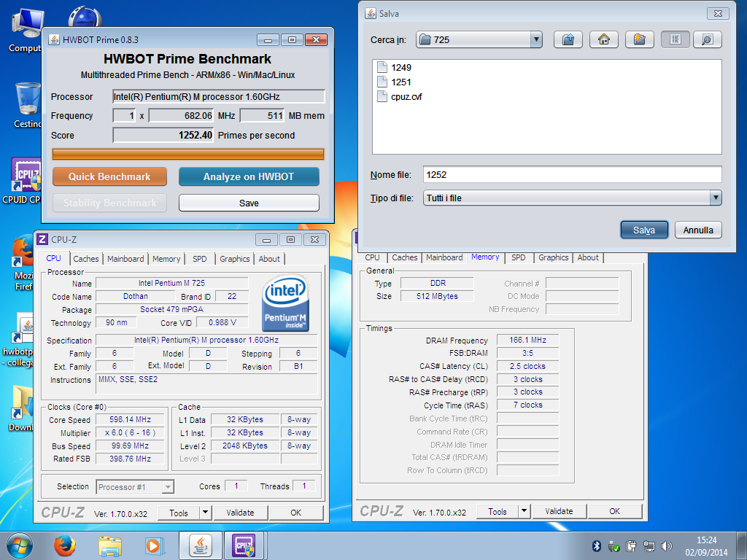Switch to details view in Salva dialog
Viewport: 747px width, 560px height.
pyautogui.click(x=708, y=39)
